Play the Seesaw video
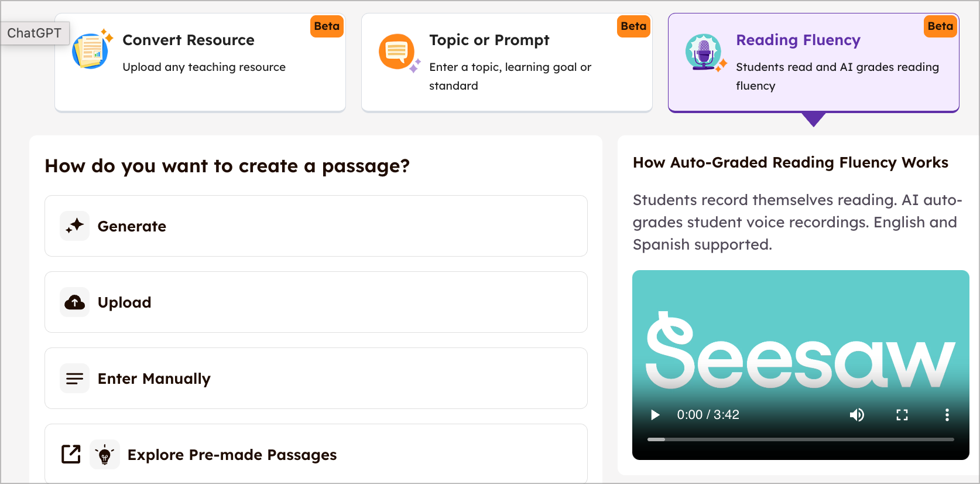980x484 pixels. pyautogui.click(x=655, y=415)
